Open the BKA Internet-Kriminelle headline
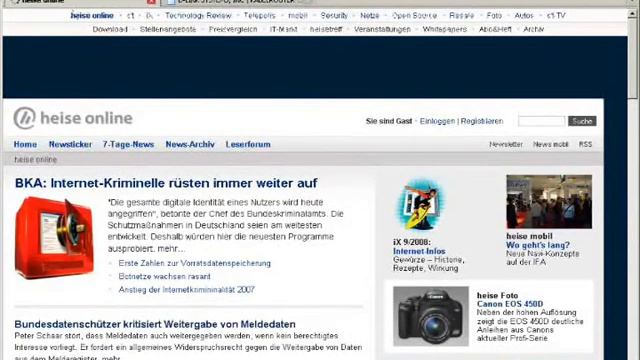This screenshot has height=360, width=640. tap(166, 183)
